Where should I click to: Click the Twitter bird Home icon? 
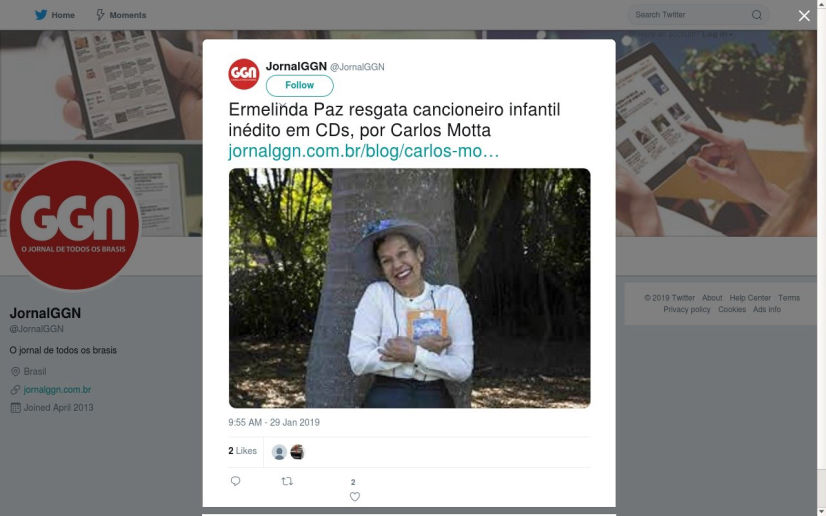tap(41, 15)
